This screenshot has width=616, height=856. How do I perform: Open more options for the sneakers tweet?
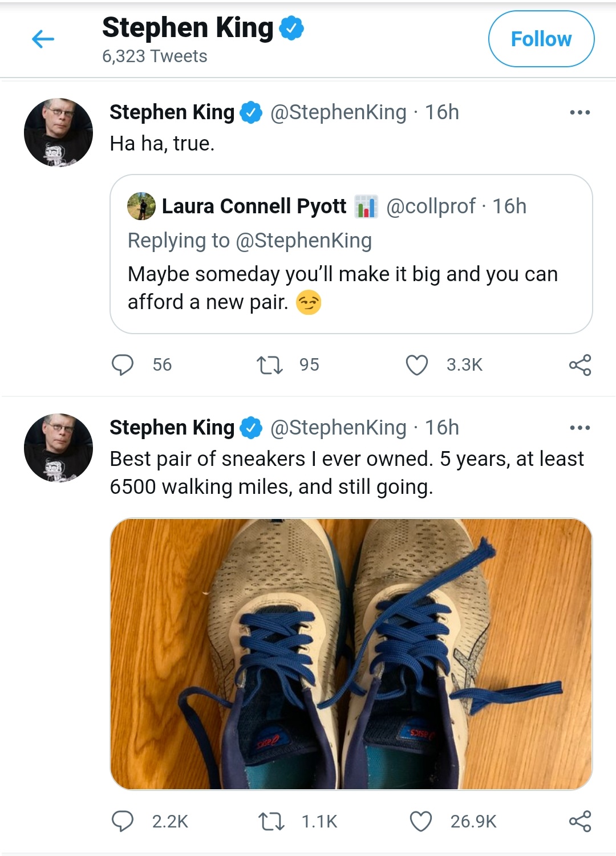coord(579,428)
